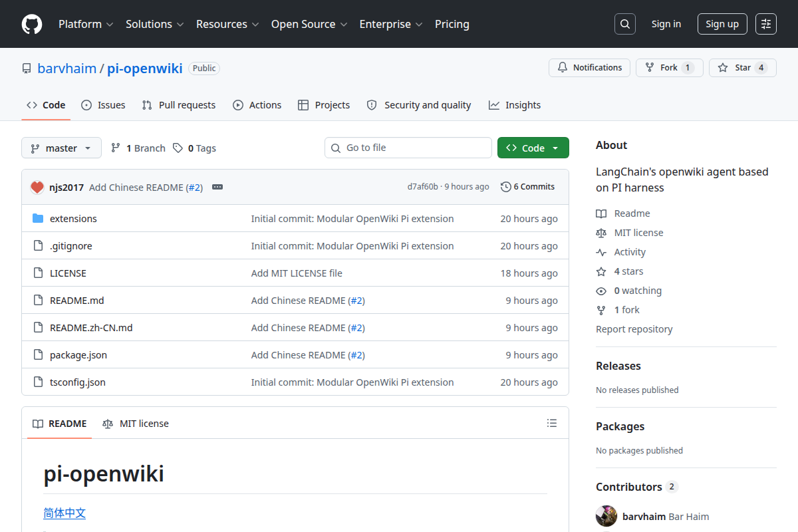Open README outline list icon
Image resolution: width=798 pixels, height=532 pixels.
(x=551, y=423)
